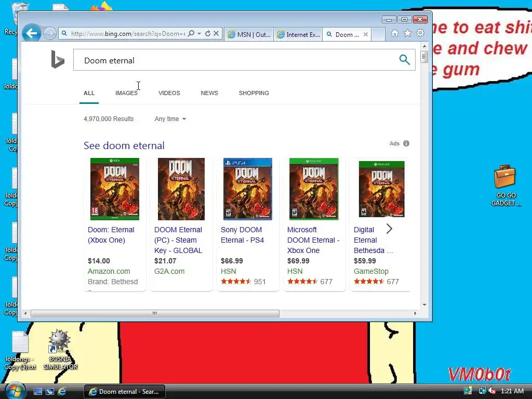Open the Windows Start orb
Image resolution: width=532 pixels, height=399 pixels.
(x=15, y=391)
